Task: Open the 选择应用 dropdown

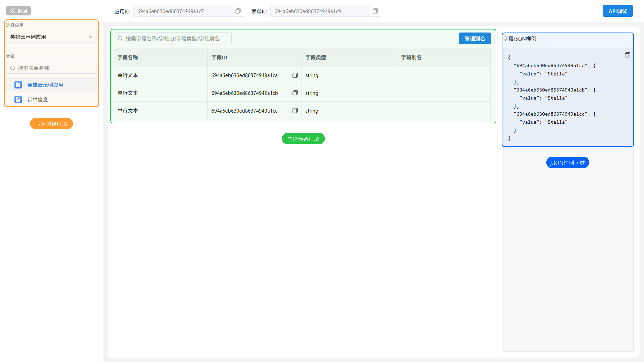Action: coord(51,37)
